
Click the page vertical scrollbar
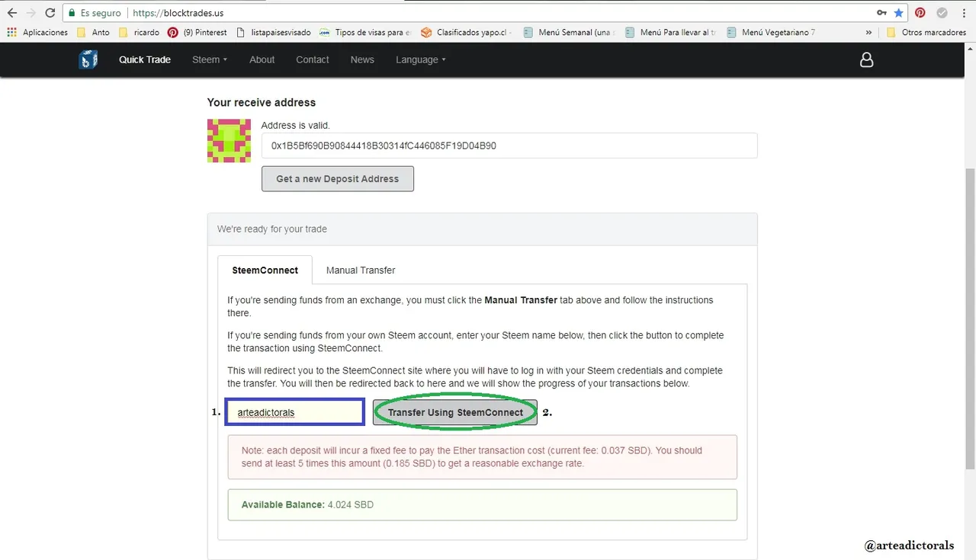coord(970,320)
